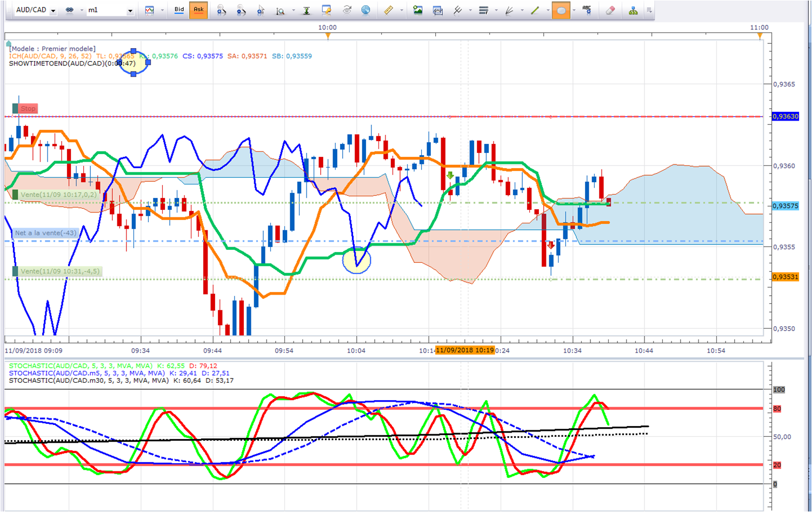Click the 0,93630 stop price tag
The height and width of the screenshot is (512, 812).
[785, 116]
